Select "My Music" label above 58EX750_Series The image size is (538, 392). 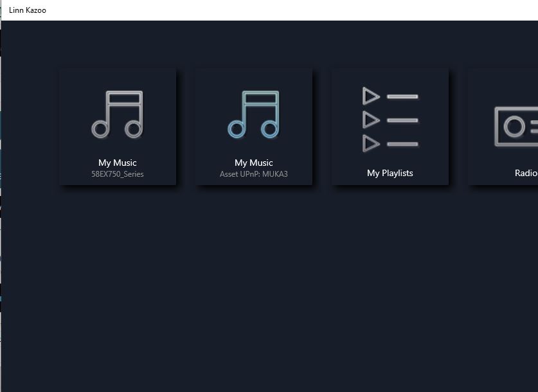coord(117,163)
